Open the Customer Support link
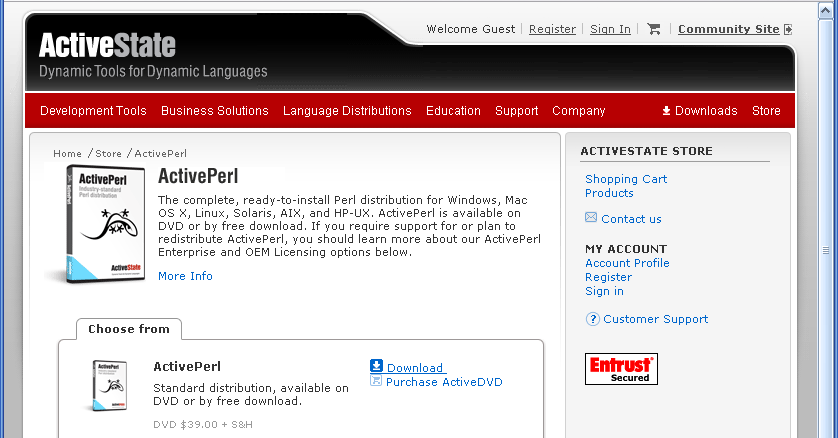The width and height of the screenshot is (838, 438). coord(656,319)
